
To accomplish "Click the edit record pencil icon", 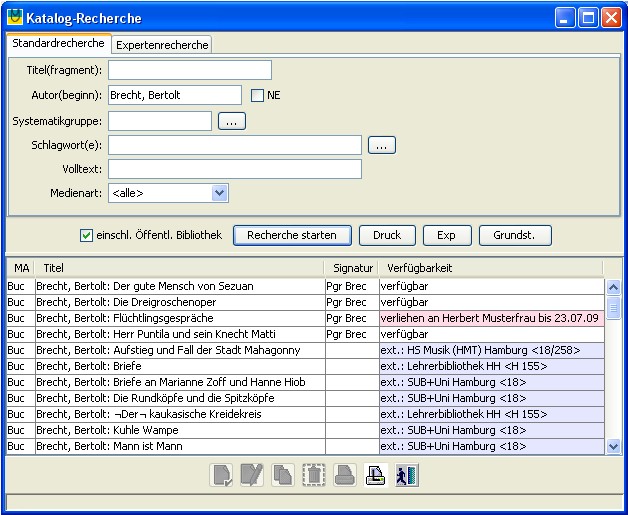I will tap(252, 476).
